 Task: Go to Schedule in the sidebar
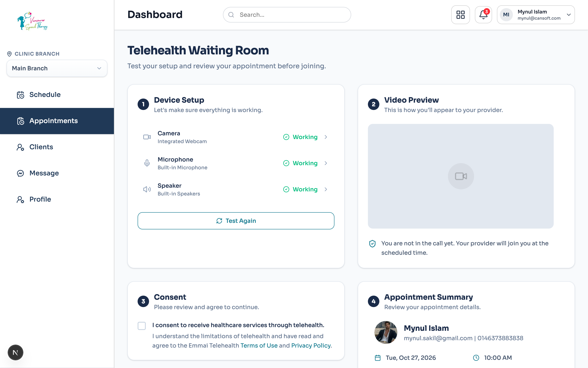[57, 95]
